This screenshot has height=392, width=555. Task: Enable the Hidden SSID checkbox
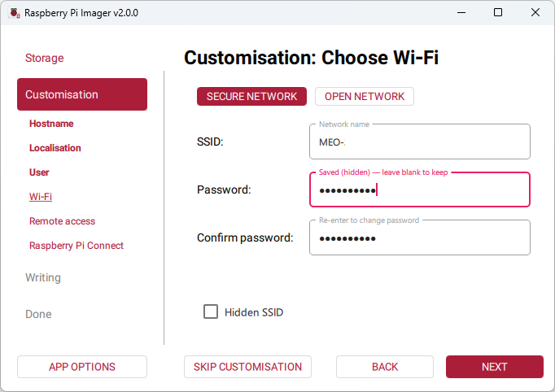click(x=211, y=311)
